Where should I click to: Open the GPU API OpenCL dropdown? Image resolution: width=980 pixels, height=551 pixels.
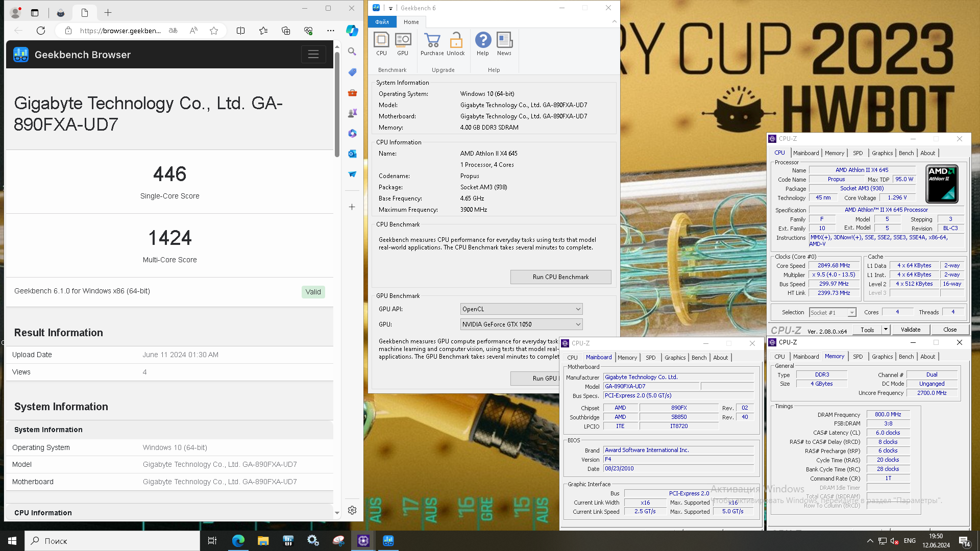(x=521, y=309)
